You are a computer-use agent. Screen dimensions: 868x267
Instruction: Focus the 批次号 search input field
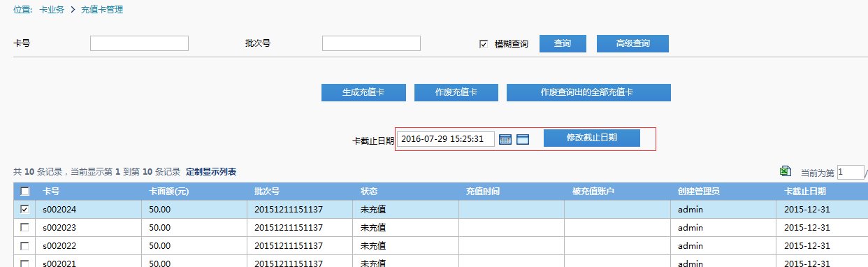tap(371, 43)
